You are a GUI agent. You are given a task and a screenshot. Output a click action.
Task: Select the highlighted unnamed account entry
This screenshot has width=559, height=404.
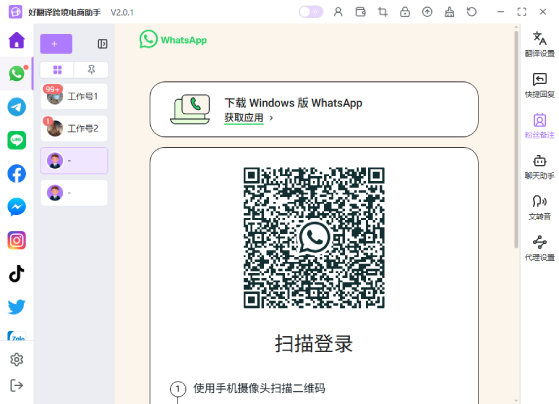[x=74, y=160]
